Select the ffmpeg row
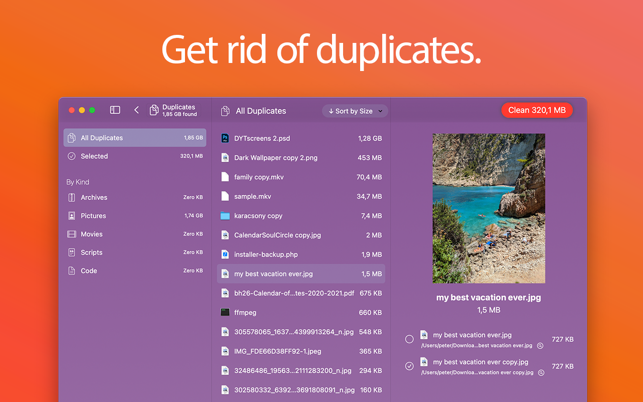 tap(301, 312)
